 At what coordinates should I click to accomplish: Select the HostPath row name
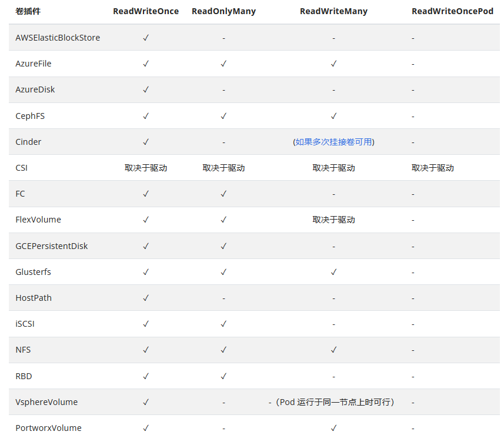click(34, 298)
